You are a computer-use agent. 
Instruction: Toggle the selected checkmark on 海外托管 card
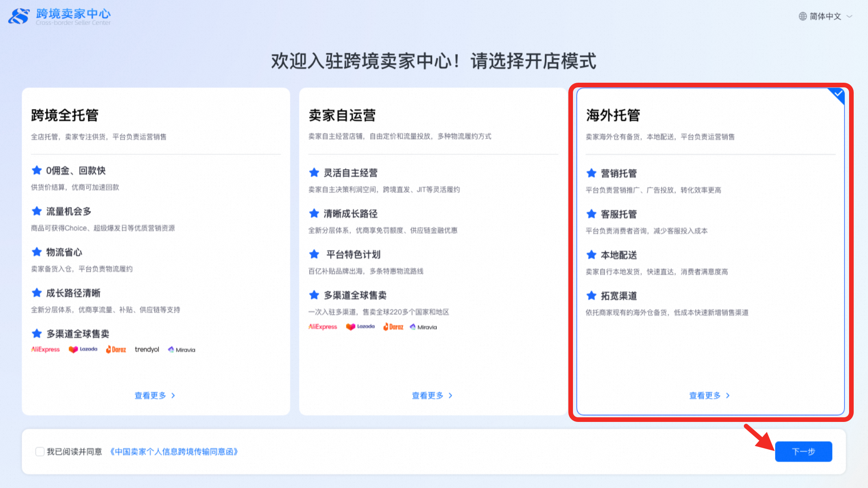pos(838,94)
